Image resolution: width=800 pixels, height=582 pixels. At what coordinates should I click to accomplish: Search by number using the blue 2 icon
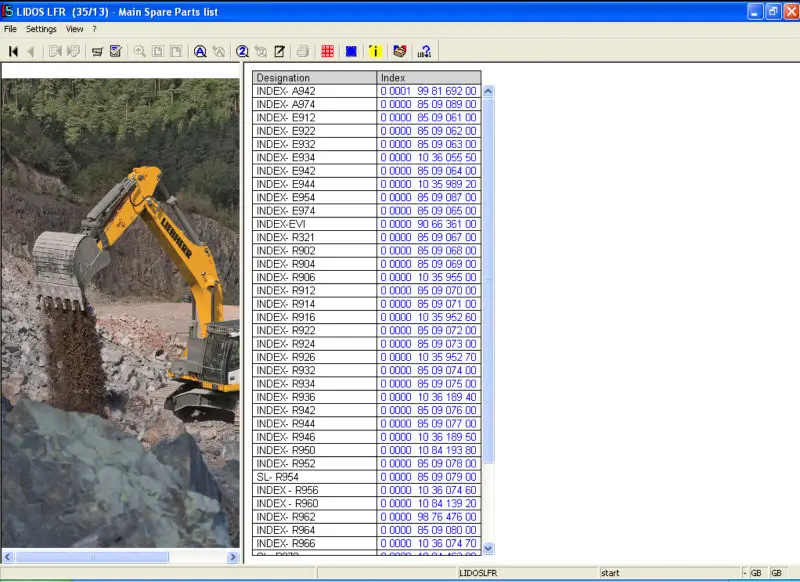coord(242,51)
